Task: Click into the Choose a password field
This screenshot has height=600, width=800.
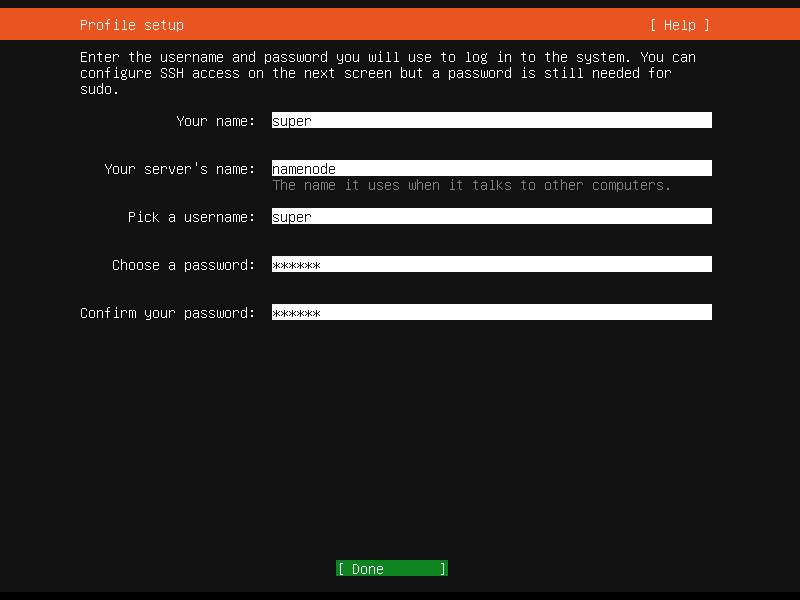Action: [490, 265]
